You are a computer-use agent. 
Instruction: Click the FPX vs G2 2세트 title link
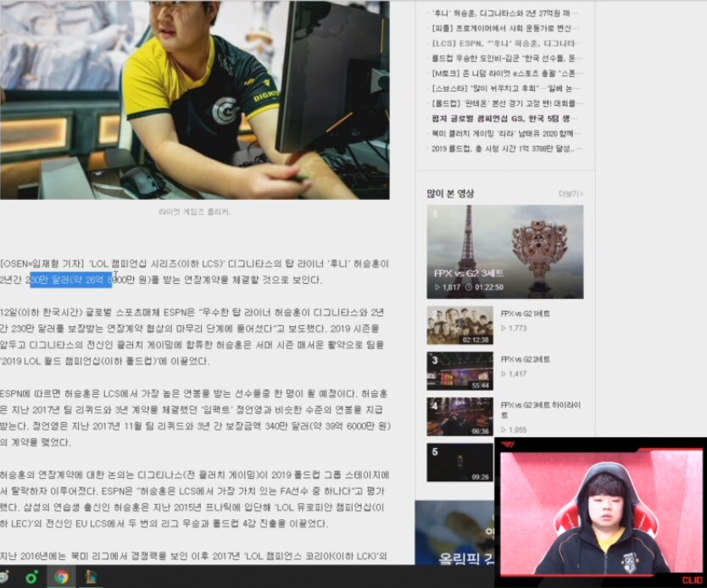(x=526, y=359)
